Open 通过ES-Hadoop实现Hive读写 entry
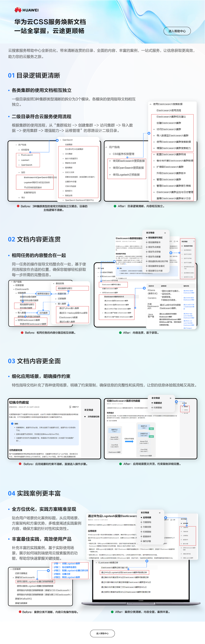The width and height of the screenshot is (205, 644). pyautogui.click(x=73, y=313)
